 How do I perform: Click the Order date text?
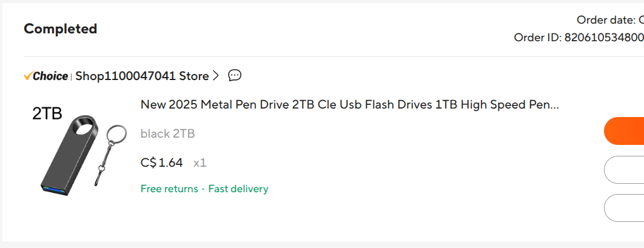pyautogui.click(x=610, y=20)
